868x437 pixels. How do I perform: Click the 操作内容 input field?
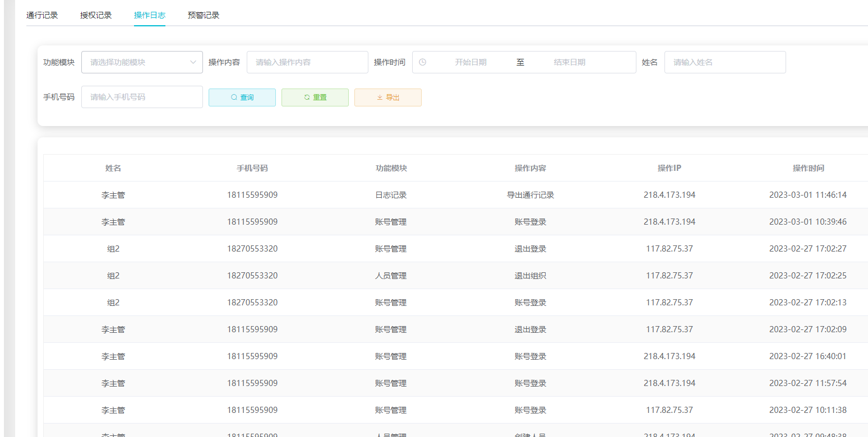click(307, 62)
